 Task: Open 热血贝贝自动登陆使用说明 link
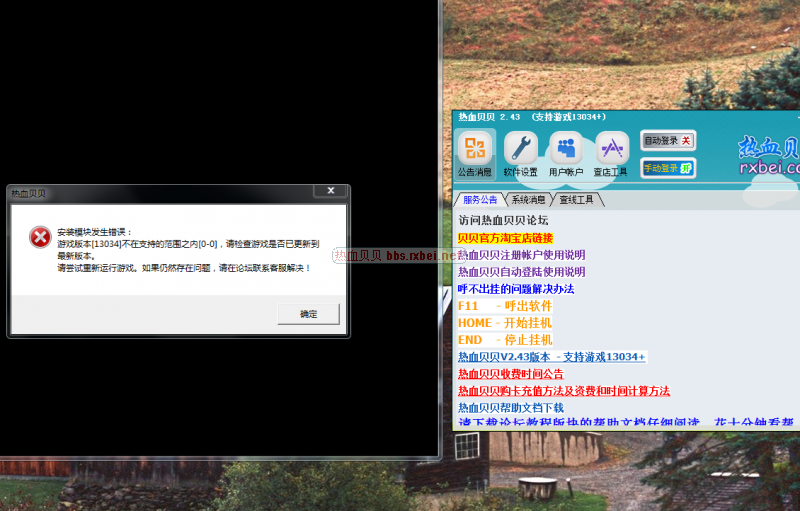tap(521, 272)
